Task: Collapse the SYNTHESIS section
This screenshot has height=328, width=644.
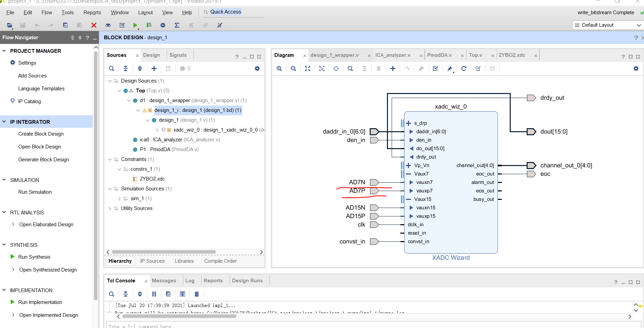Action: coord(4,245)
